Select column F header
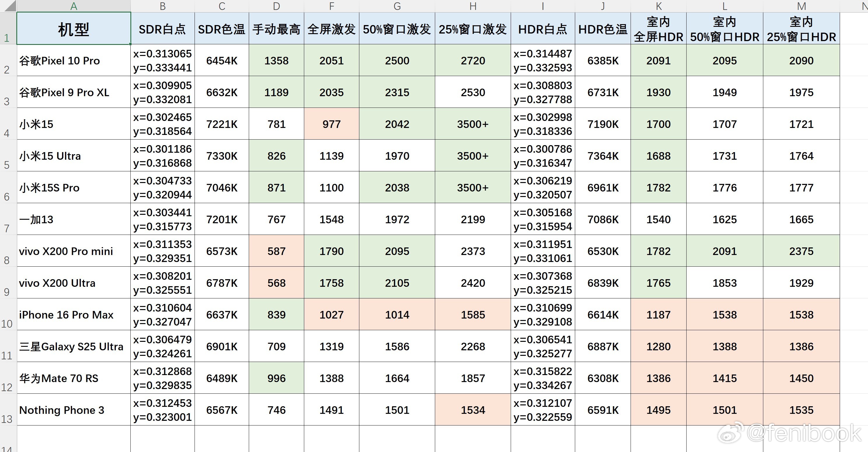868x452 pixels. tap(332, 6)
